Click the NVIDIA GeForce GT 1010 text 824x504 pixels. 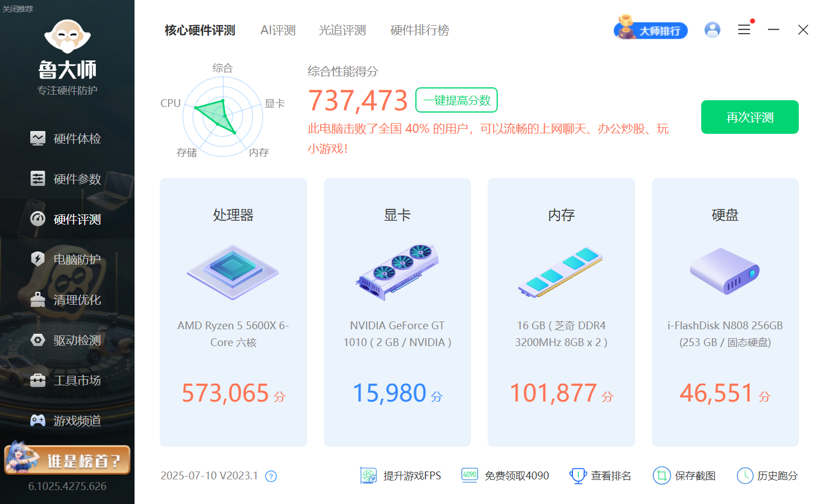397,334
